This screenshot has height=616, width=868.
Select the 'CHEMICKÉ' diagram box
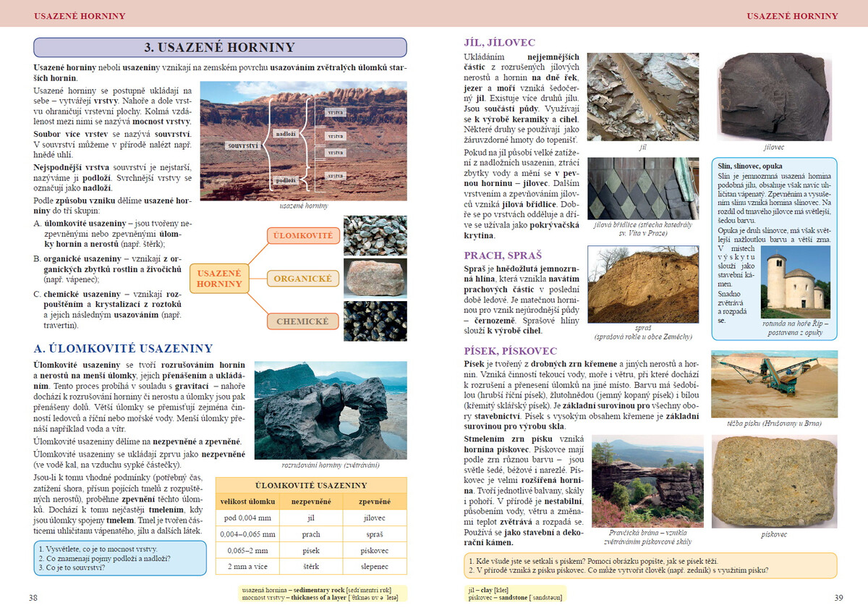click(x=302, y=321)
